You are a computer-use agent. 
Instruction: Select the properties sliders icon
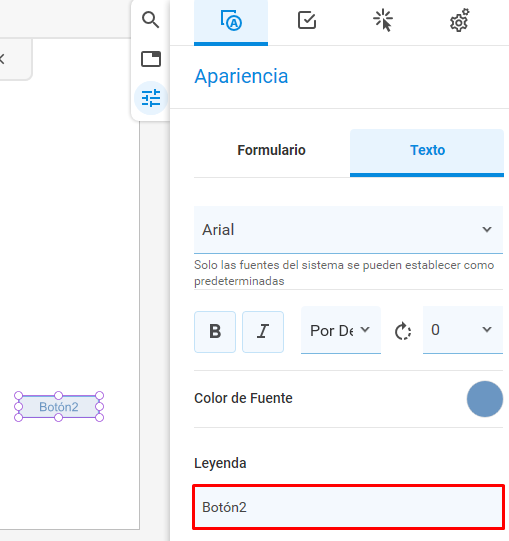pyautogui.click(x=151, y=98)
